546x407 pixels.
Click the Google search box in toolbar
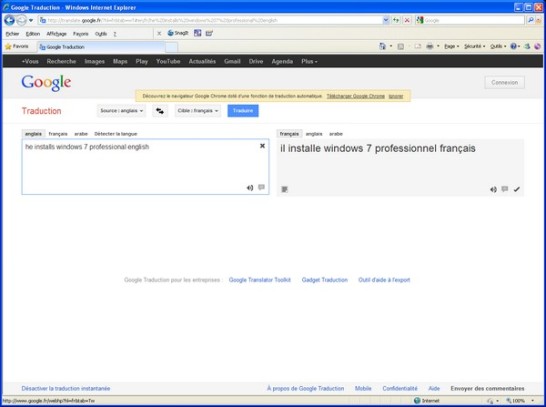474,21
